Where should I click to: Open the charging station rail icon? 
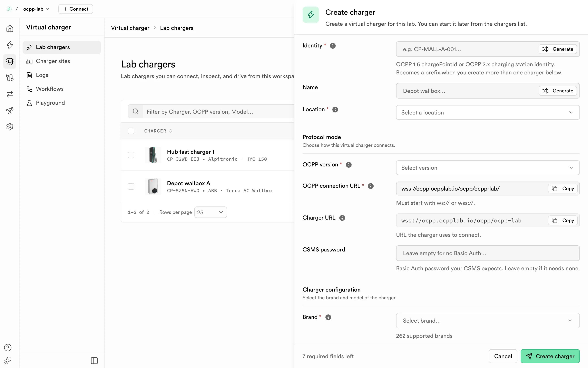tap(10, 78)
